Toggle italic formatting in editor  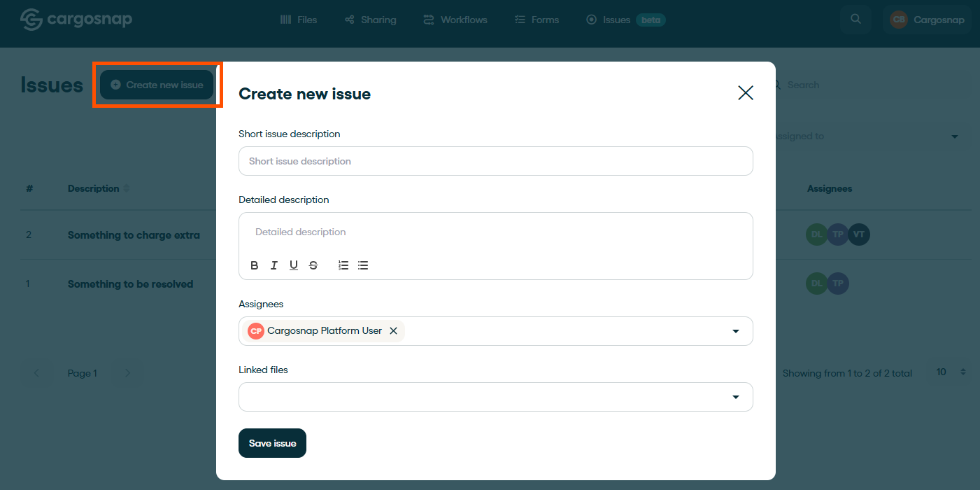[274, 265]
